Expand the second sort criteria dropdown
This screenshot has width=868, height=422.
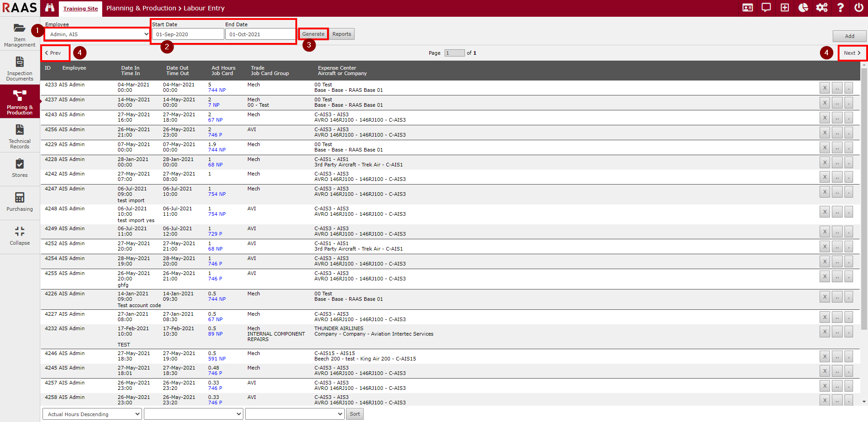click(x=194, y=414)
